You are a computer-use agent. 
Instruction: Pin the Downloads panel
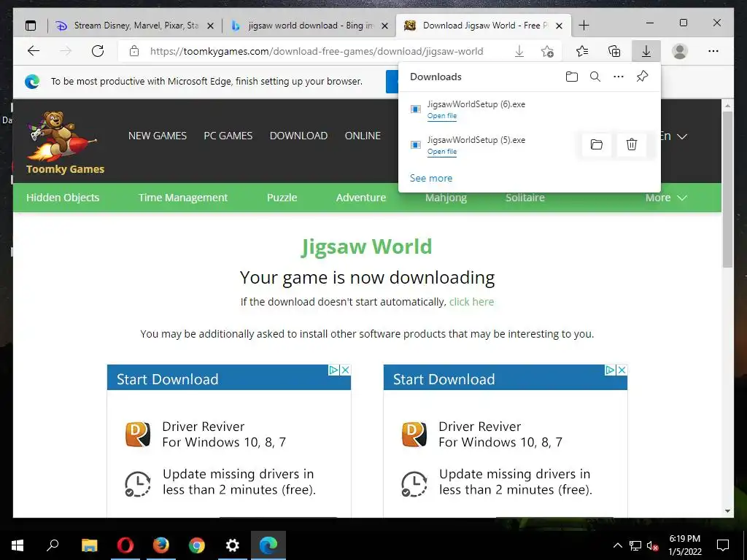pyautogui.click(x=642, y=76)
